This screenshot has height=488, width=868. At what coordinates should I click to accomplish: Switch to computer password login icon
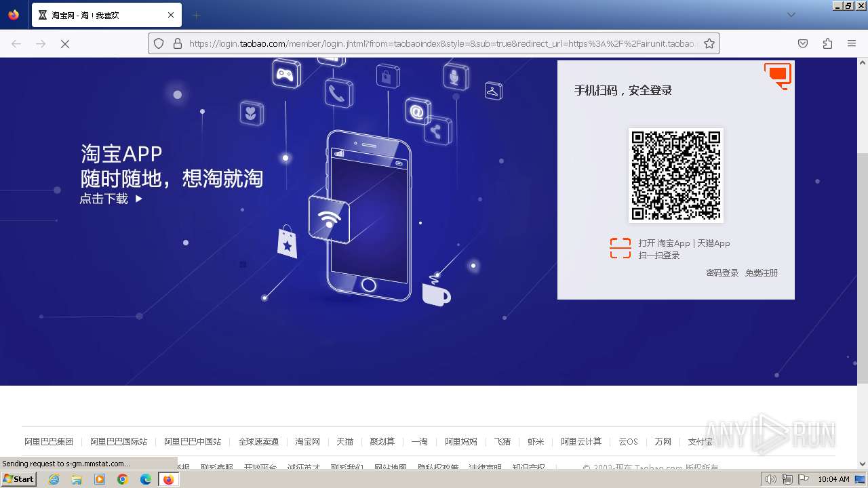point(778,75)
